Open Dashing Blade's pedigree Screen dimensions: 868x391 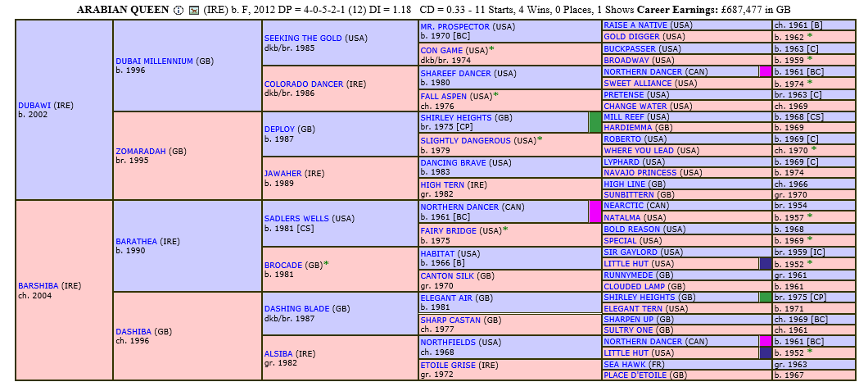296,308
